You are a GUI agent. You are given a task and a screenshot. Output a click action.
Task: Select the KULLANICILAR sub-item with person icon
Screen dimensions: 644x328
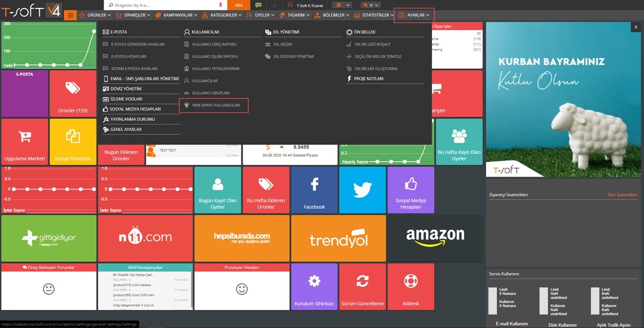[201, 81]
